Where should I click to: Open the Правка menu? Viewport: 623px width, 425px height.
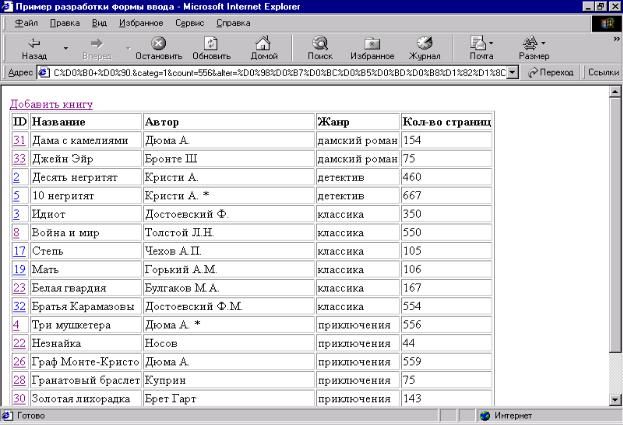tap(65, 23)
